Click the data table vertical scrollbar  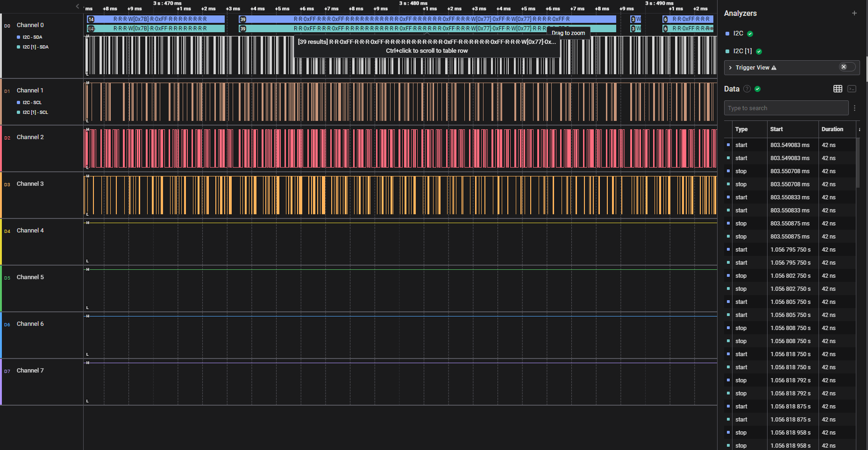pyautogui.click(x=858, y=163)
